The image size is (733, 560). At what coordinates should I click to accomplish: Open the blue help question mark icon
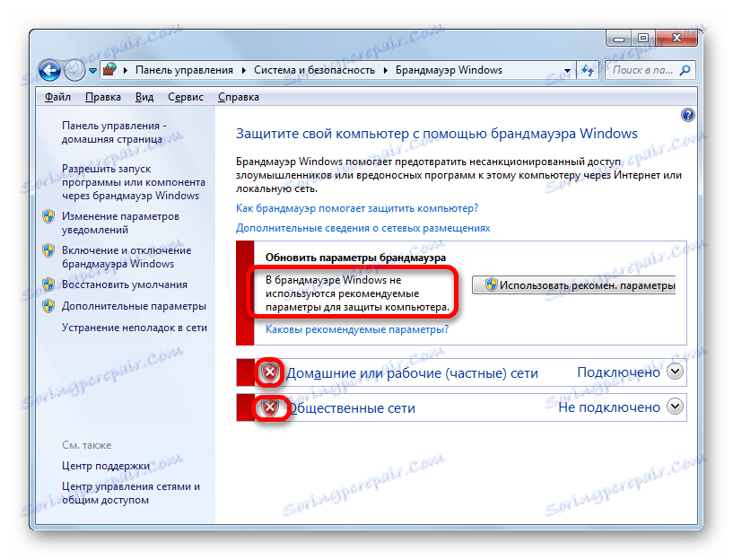point(687,115)
